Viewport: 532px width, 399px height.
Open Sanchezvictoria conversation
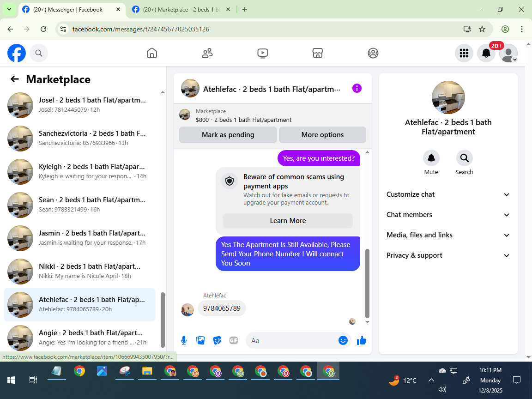click(80, 138)
